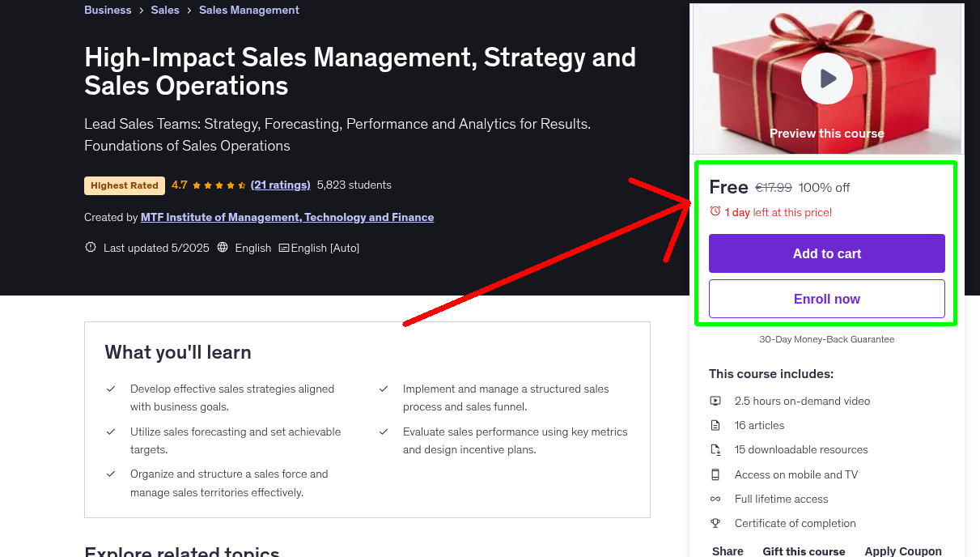Click the certificate of completion trophy icon
Viewport: 980px width, 557px height.
coord(715,523)
